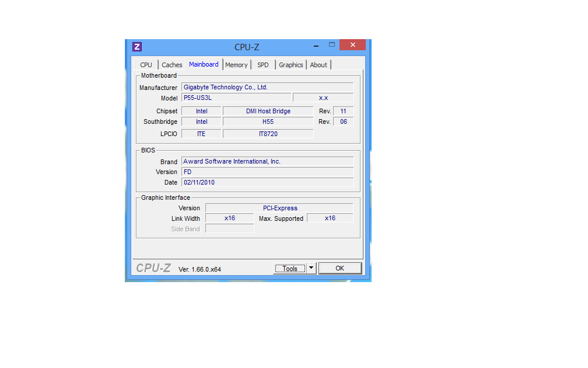Click the Graphic Interface Version PCI-Express field
Viewport: 588px width, 368px height.
(279, 208)
